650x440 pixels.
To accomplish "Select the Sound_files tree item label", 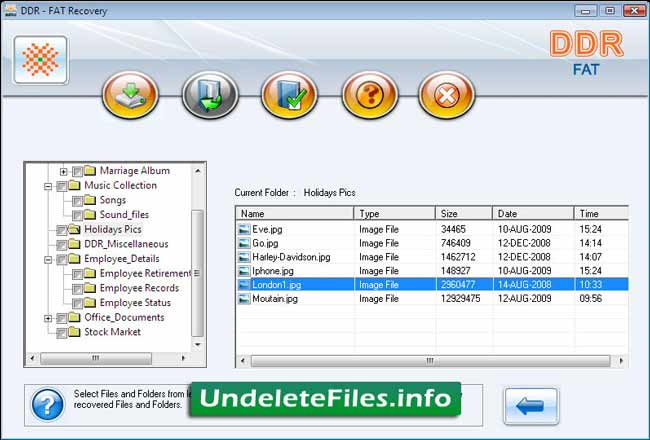I will pos(124,214).
